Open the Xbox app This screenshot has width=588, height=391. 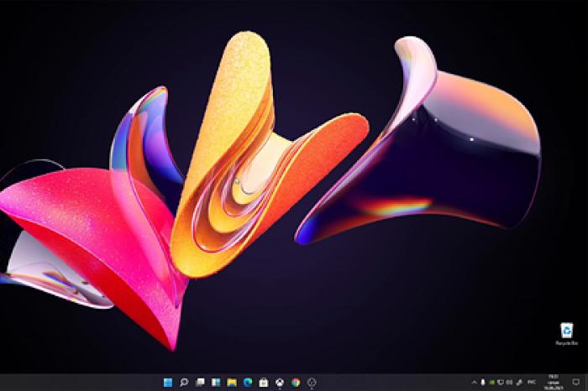(280, 383)
